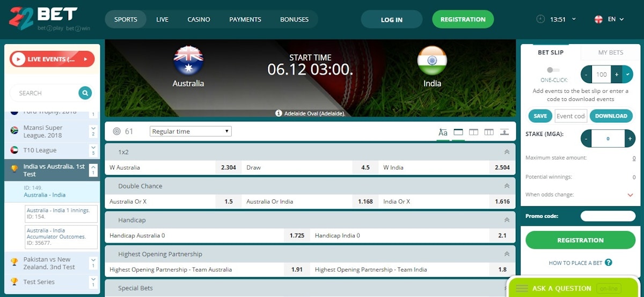Click the Promo code input field
The width and height of the screenshot is (644, 297).
608,216
